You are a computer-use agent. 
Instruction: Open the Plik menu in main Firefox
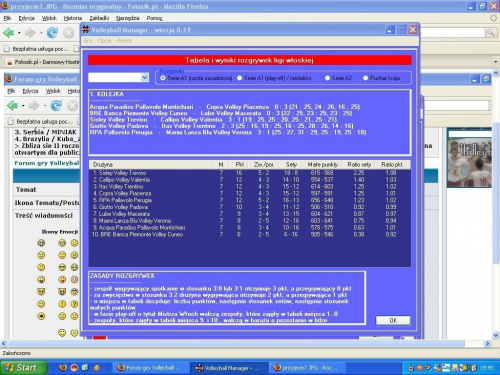click(7, 18)
